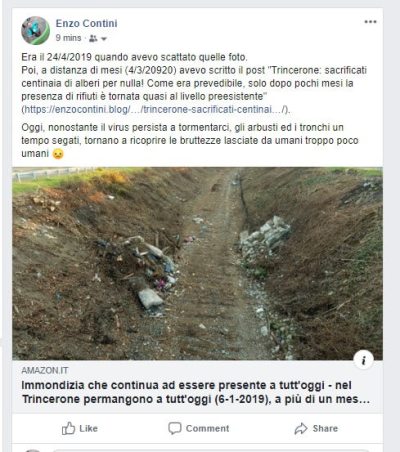Viewport: 400px width, 452px height.
Task: Share the post via Share label
Action: (325, 428)
